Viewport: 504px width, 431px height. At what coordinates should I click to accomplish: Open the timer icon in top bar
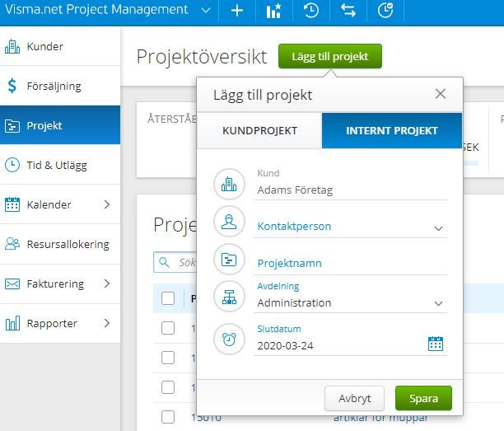[x=385, y=11]
